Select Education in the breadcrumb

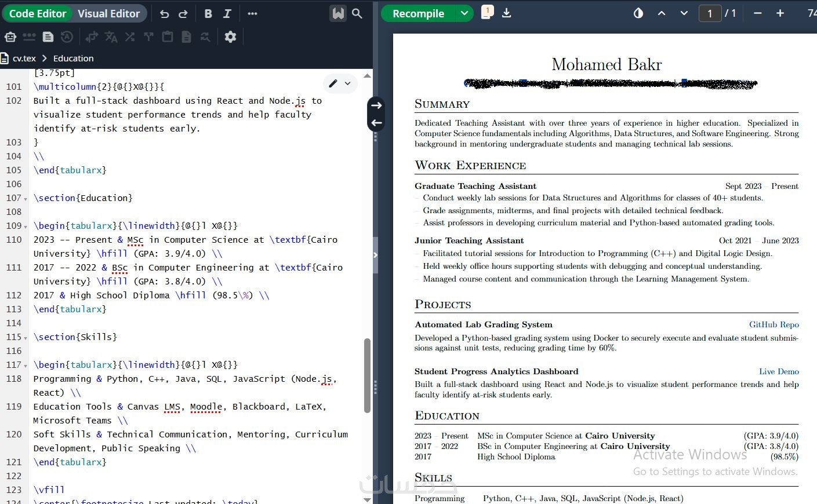tap(73, 59)
